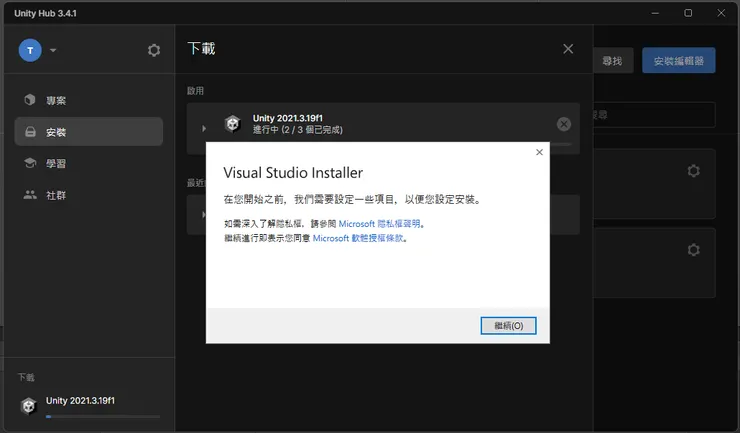Open Microsoft 軟體授權條款 link

[x=358, y=238]
